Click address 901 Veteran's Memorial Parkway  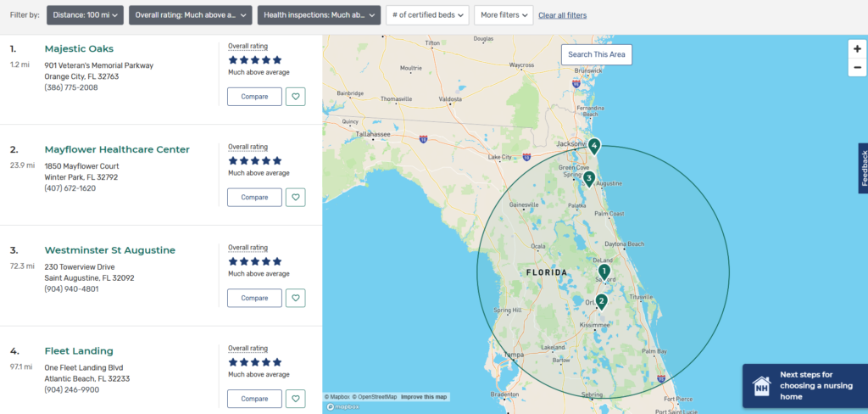[98, 65]
